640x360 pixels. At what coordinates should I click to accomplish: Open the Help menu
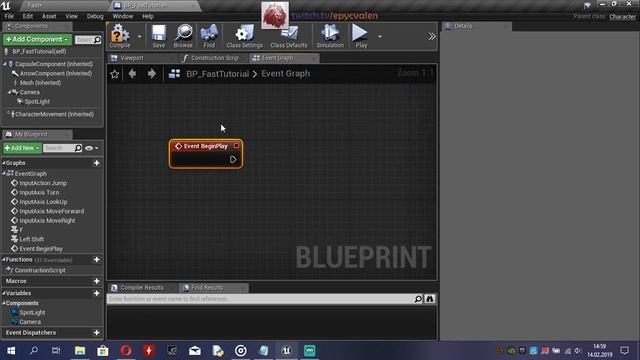[148, 16]
